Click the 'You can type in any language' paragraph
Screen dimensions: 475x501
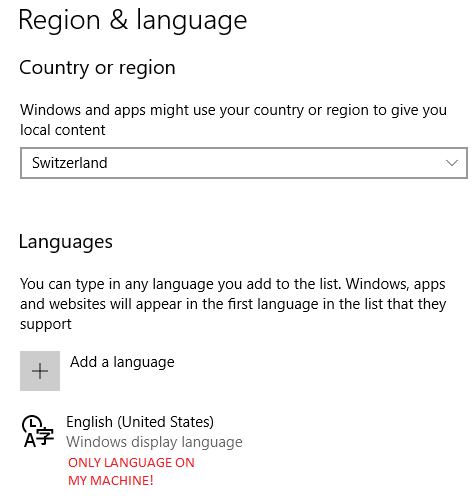(x=233, y=284)
